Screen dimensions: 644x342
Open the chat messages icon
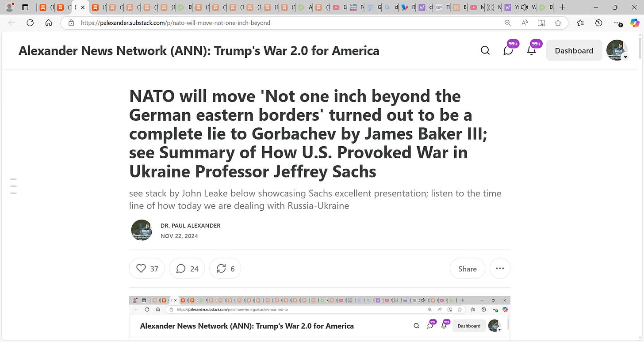(x=508, y=50)
